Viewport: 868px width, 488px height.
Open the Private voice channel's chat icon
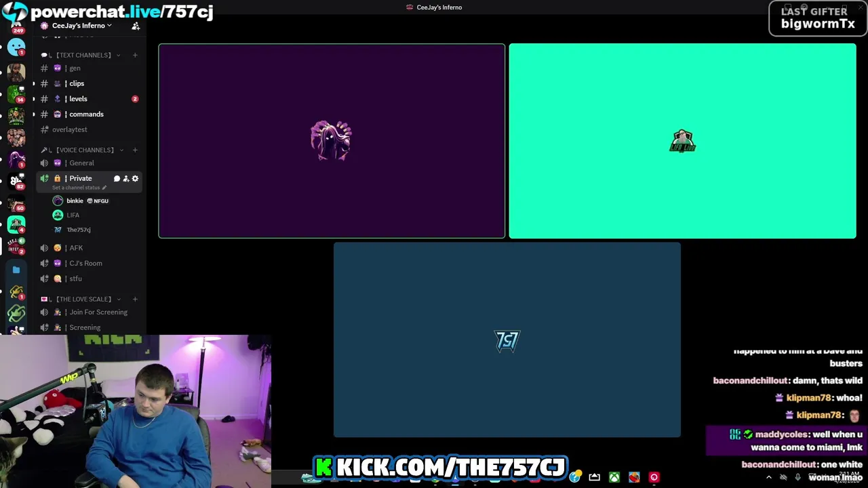(117, 179)
